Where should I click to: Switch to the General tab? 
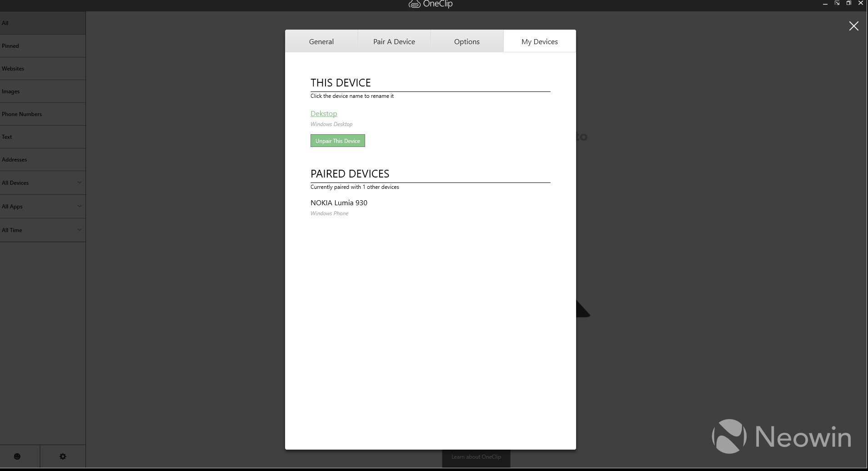(321, 41)
